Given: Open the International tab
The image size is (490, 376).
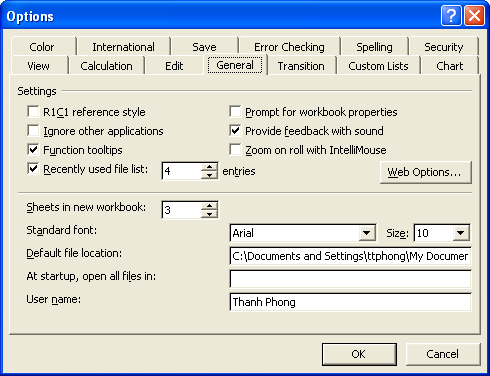Looking at the screenshot, I should click(x=123, y=47).
